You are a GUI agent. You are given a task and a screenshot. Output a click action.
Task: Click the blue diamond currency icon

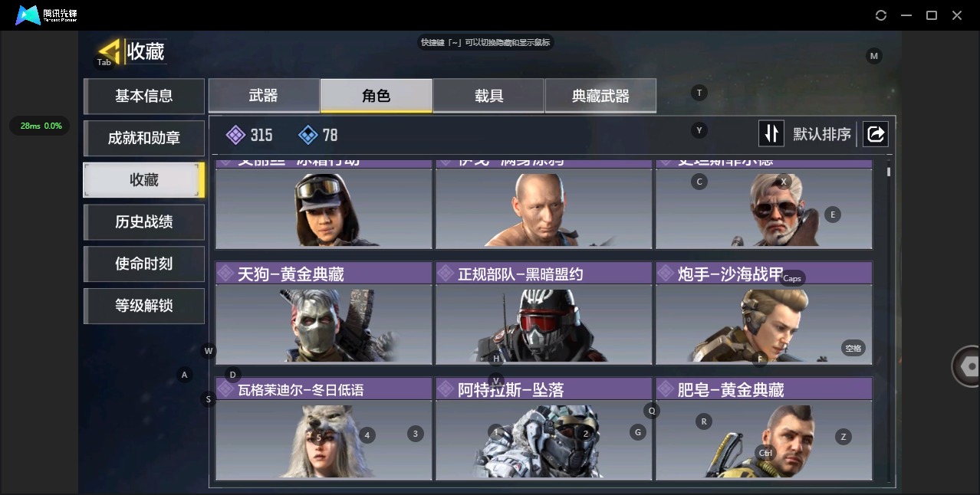(307, 135)
